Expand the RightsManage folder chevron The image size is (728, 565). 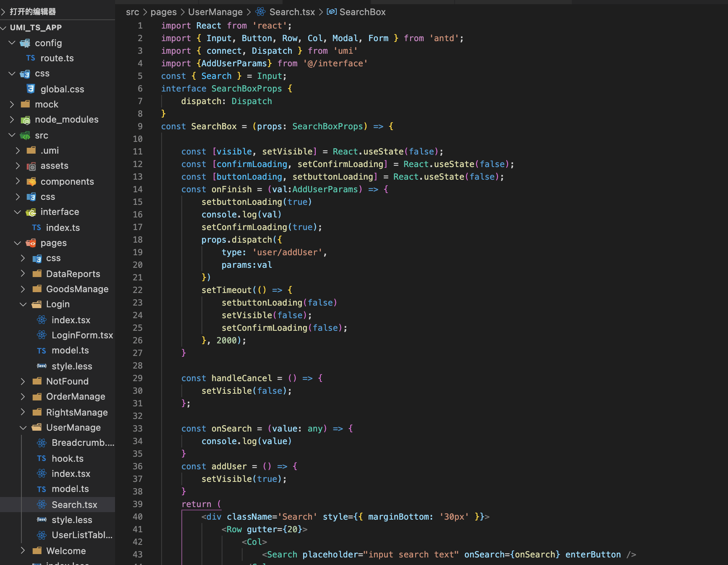tap(23, 412)
